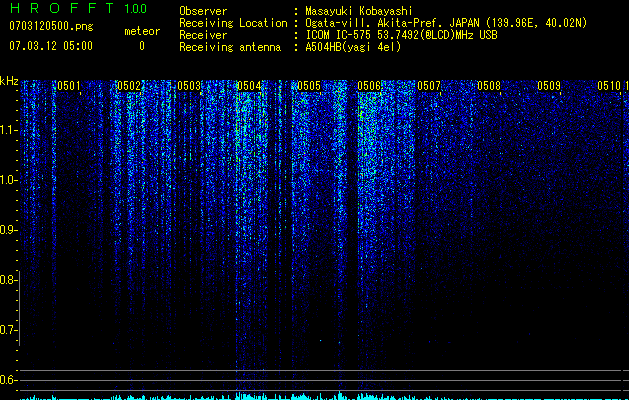Click the 0505 time marker

pos(309,86)
